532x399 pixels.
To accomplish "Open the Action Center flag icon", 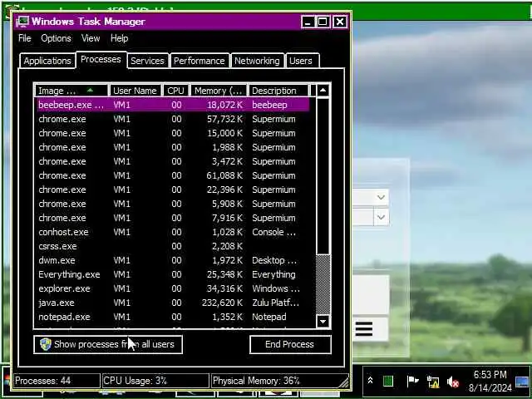I will pyautogui.click(x=412, y=382).
